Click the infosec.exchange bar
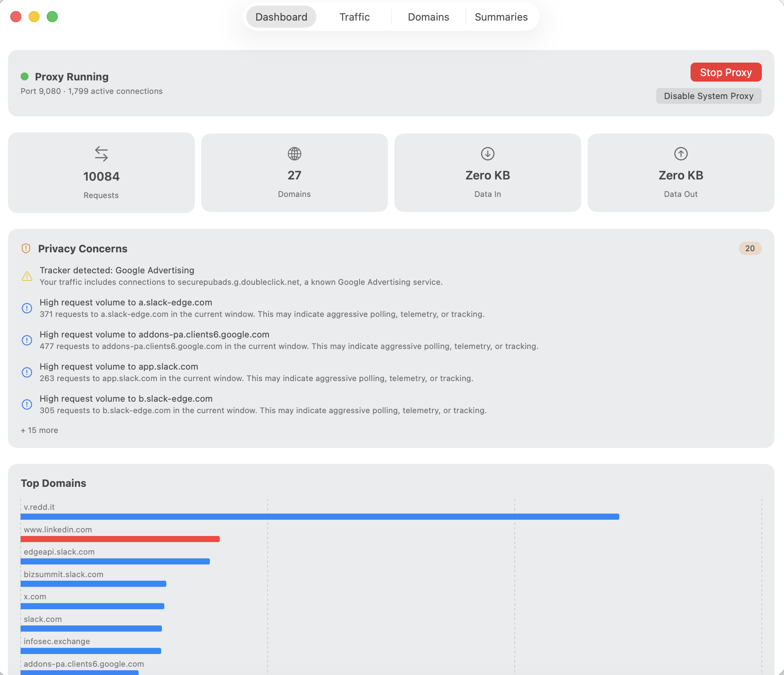Image resolution: width=784 pixels, height=675 pixels. point(91,651)
